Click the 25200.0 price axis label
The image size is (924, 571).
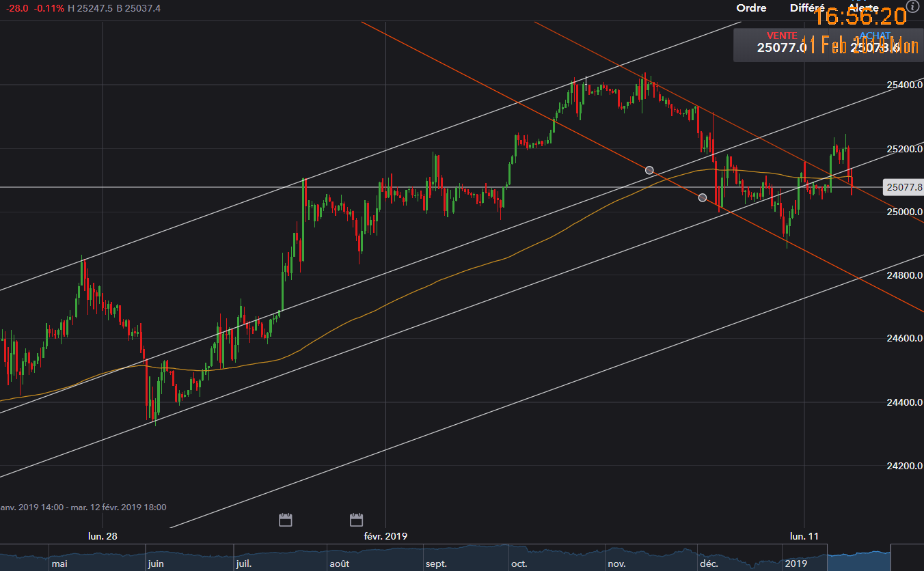905,148
